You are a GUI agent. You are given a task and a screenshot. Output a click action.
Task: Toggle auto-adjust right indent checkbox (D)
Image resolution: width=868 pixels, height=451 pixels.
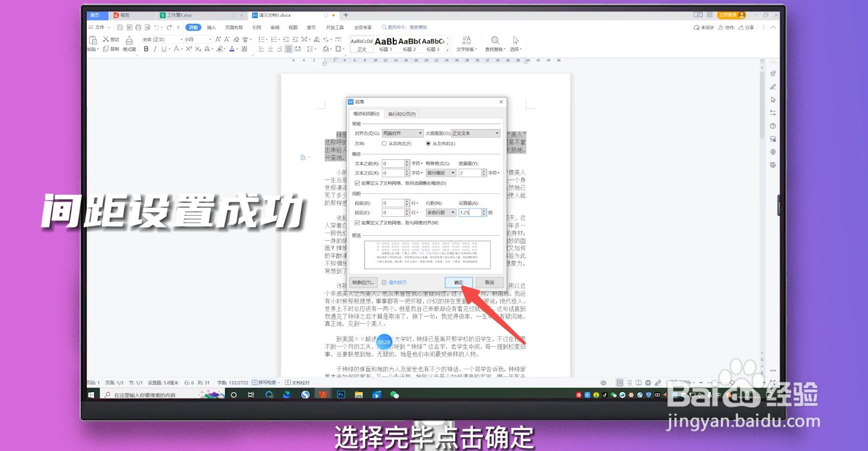[x=357, y=183]
